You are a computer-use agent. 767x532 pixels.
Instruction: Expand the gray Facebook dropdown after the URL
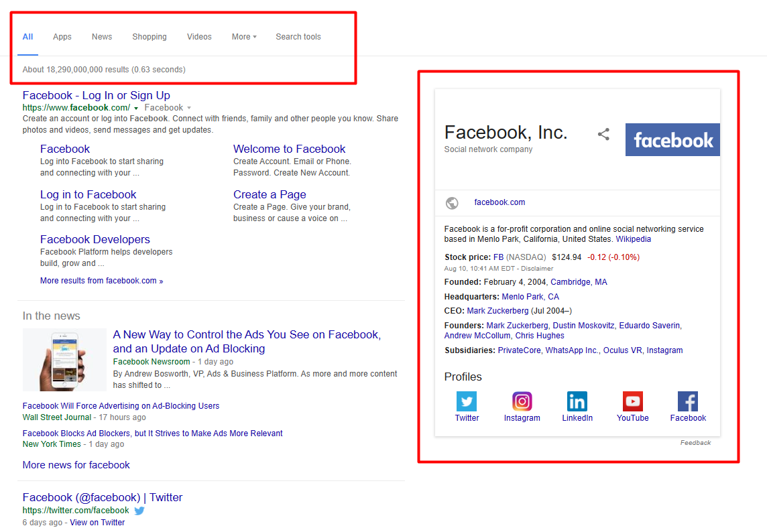[x=189, y=108]
